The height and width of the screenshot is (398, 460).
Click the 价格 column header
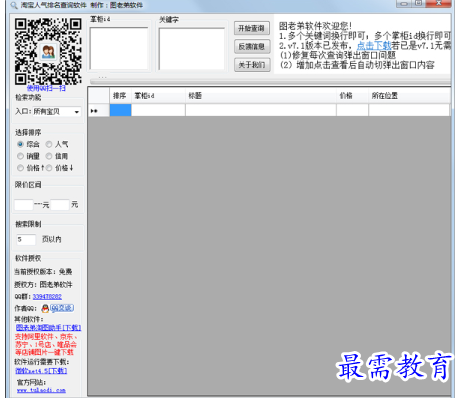[352, 96]
